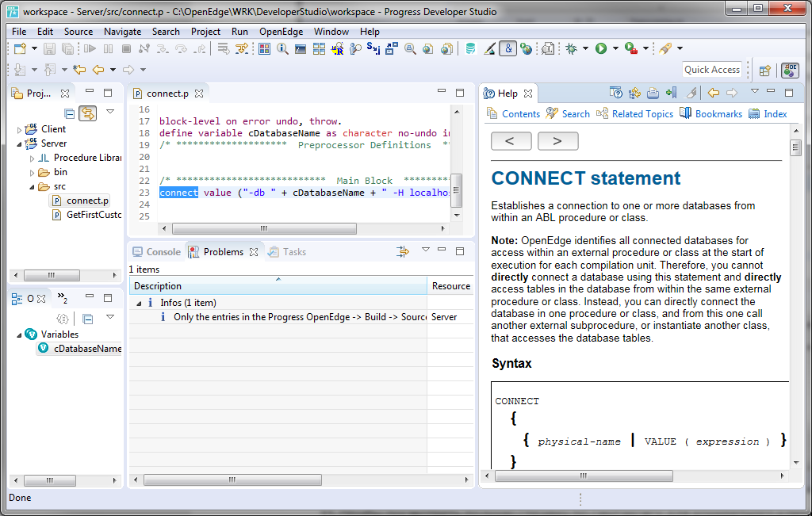Open the teal database icon
The width and height of the screenshot is (812, 516).
[x=470, y=48]
